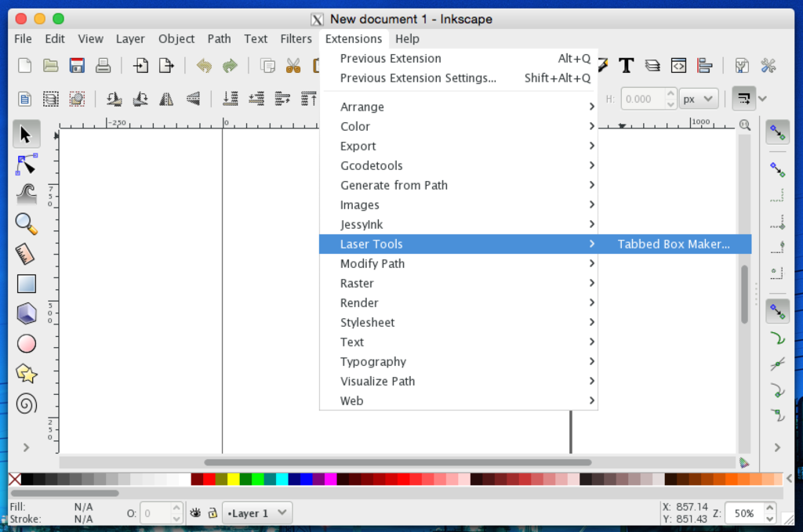Open the JessyInk submenu

[x=458, y=224]
